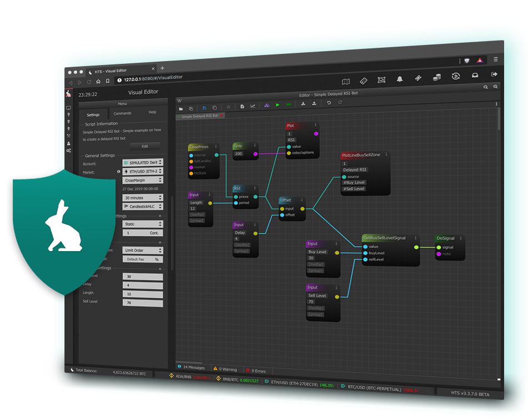Screen dimensions: 528x420
Task: Close the Simple Delayed RSI Bot tab
Action: click(222, 116)
